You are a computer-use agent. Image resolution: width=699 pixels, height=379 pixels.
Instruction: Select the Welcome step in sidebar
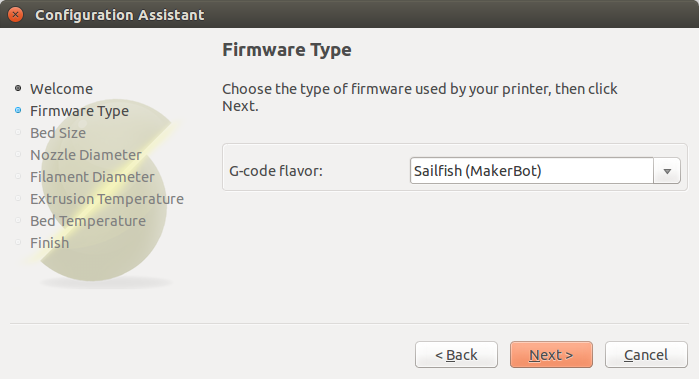click(x=62, y=89)
